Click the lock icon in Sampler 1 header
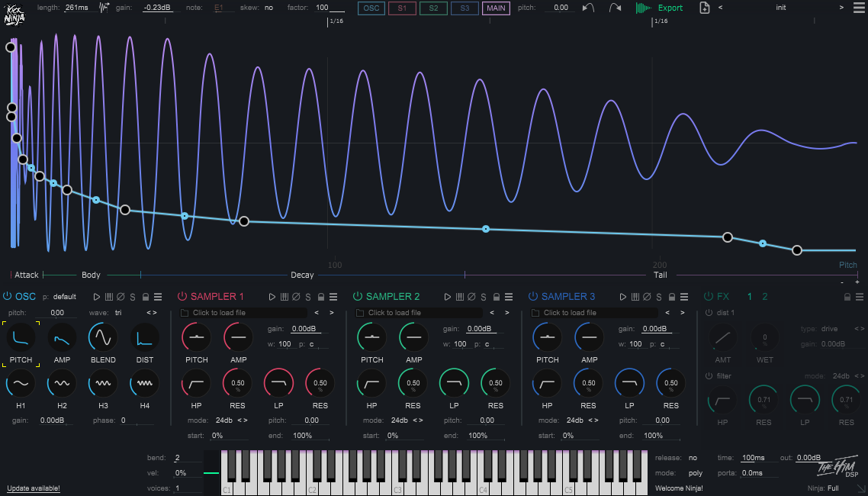The image size is (868, 496). pyautogui.click(x=320, y=297)
